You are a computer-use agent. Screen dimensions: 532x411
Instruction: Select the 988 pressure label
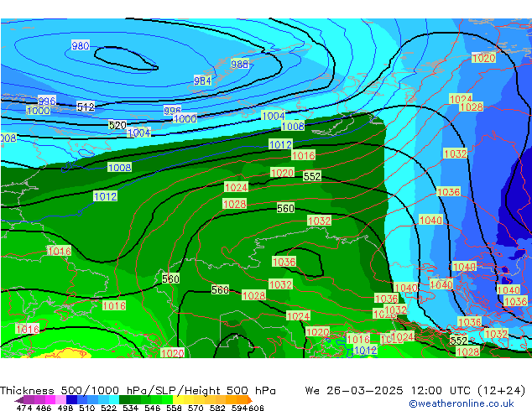coord(239,64)
